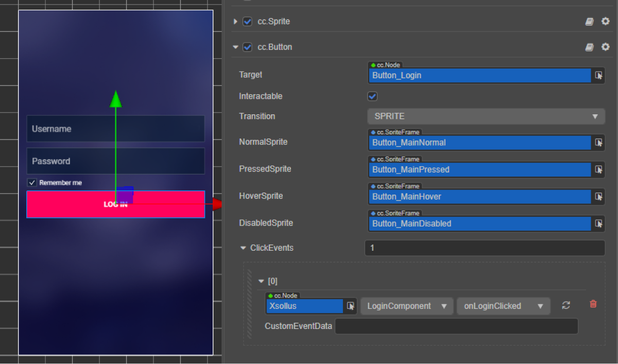
Task: Click the pink LOG IN button in scene
Action: pos(67,205)
